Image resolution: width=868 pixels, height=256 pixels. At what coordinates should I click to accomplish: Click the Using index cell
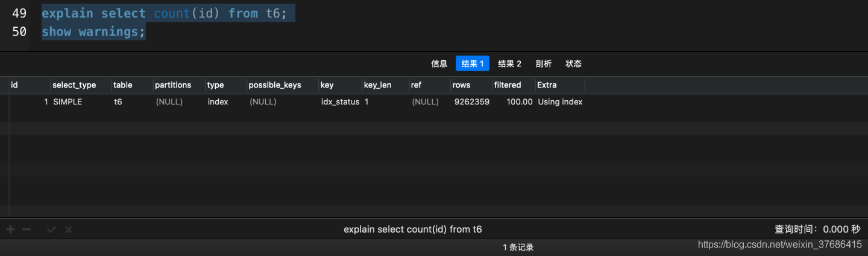pyautogui.click(x=560, y=102)
